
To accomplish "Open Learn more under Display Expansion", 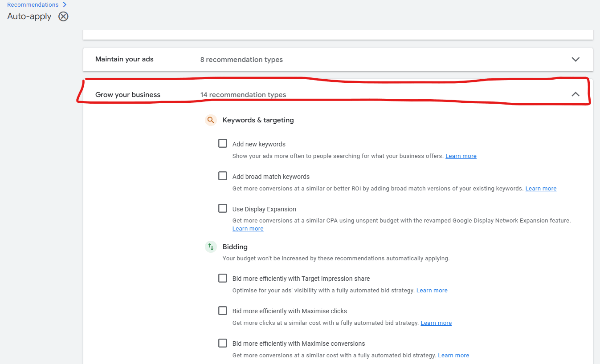I will click(248, 229).
